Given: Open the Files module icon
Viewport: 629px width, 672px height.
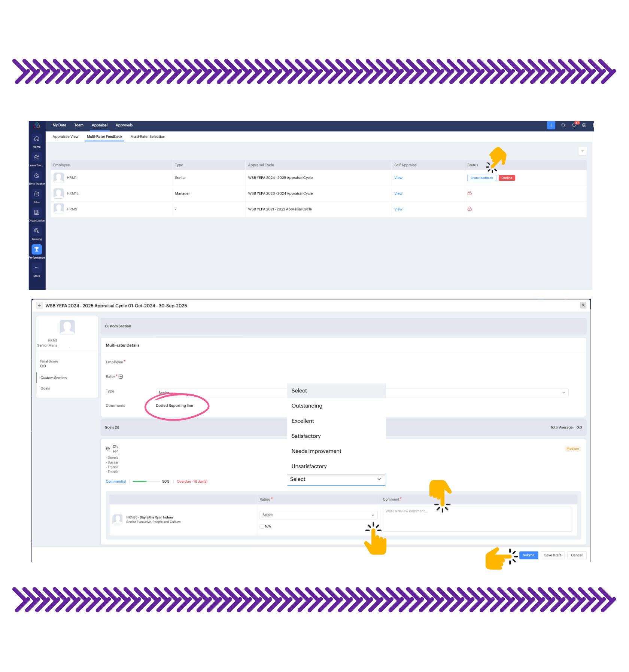Looking at the screenshot, I should (x=37, y=194).
